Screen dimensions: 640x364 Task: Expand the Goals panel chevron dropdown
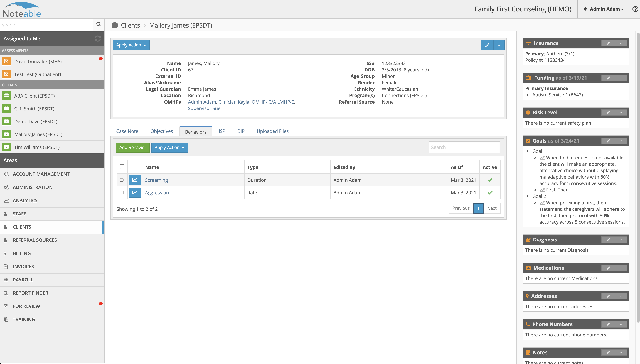tap(621, 141)
